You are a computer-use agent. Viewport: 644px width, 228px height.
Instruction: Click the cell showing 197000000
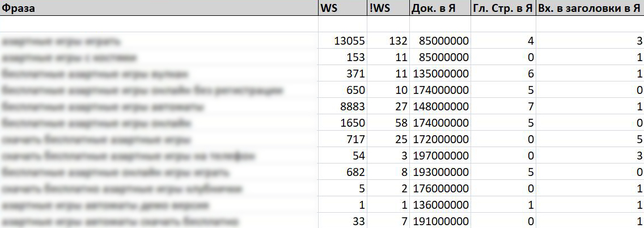440,156
